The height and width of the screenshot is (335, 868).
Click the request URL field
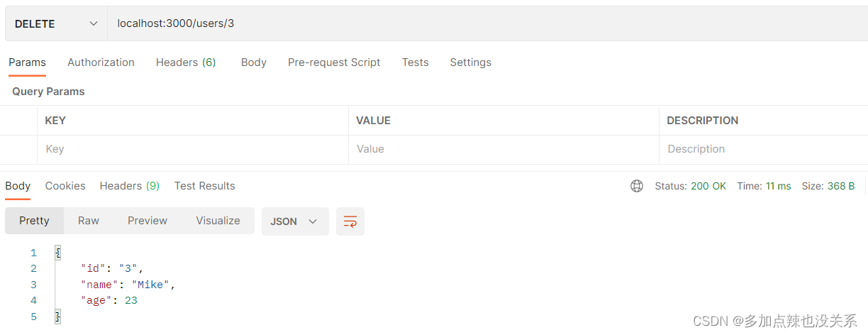[x=488, y=23]
